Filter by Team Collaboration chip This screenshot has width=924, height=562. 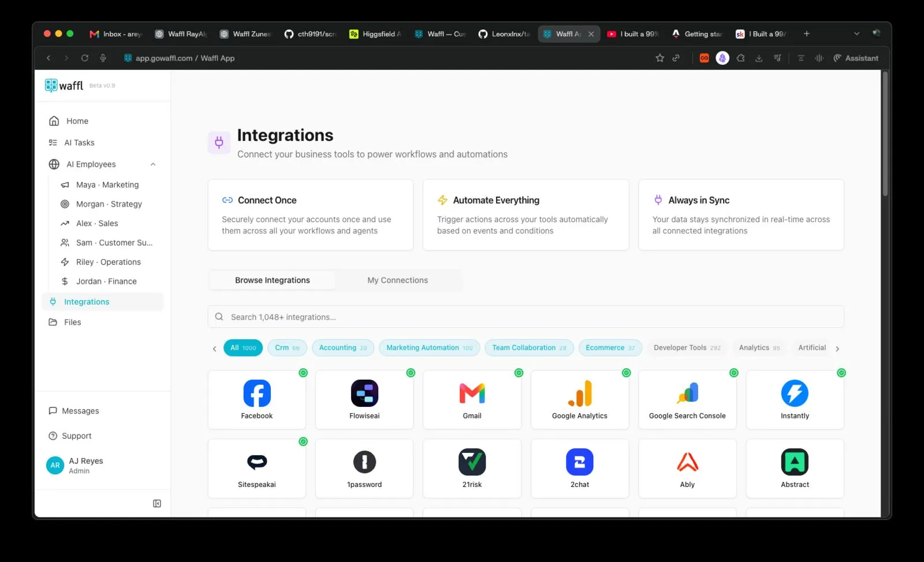click(x=529, y=348)
